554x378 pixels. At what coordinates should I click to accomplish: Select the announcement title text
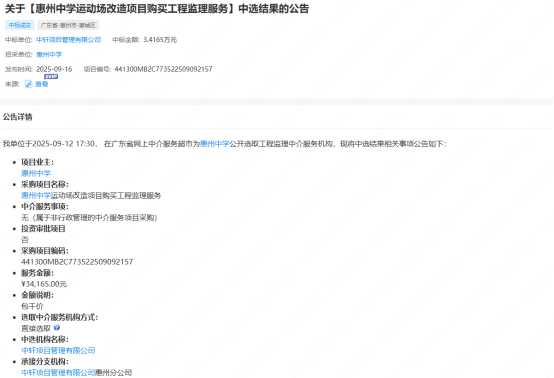[157, 8]
